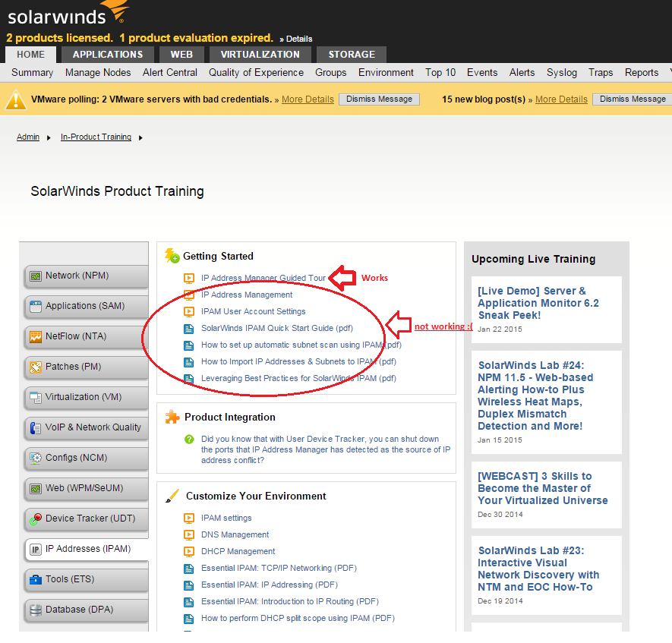The image size is (672, 643).
Task: Open More Details for new blog posts
Action: click(x=561, y=99)
